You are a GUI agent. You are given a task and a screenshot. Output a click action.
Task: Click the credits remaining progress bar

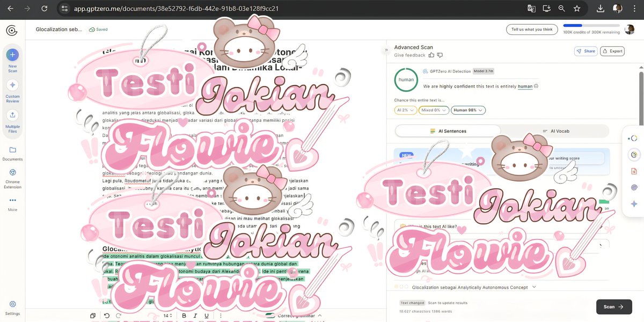coord(591,25)
